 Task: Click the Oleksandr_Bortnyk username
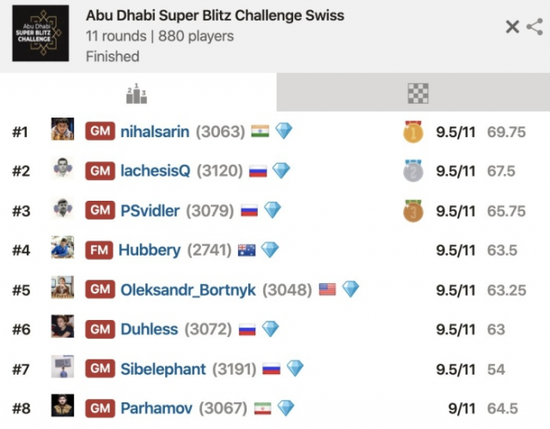pyautogui.click(x=188, y=290)
